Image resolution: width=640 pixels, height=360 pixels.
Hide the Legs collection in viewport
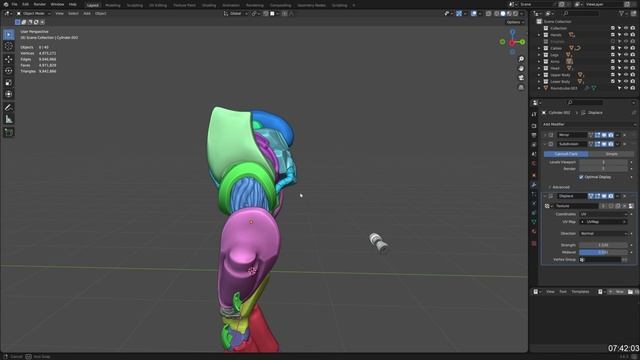(626, 55)
